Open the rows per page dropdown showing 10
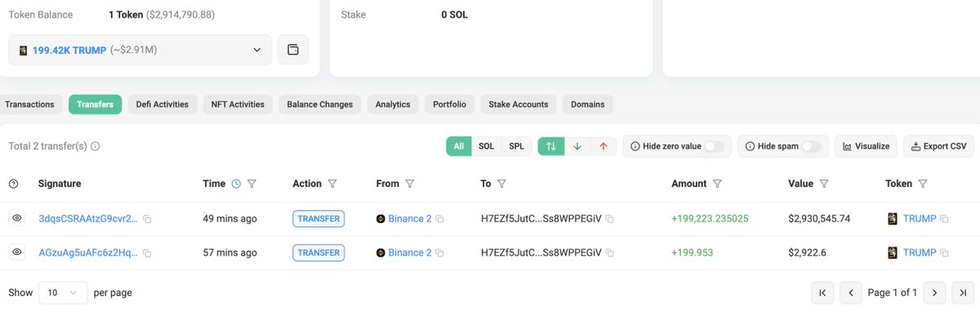Image resolution: width=980 pixels, height=313 pixels. (x=64, y=293)
